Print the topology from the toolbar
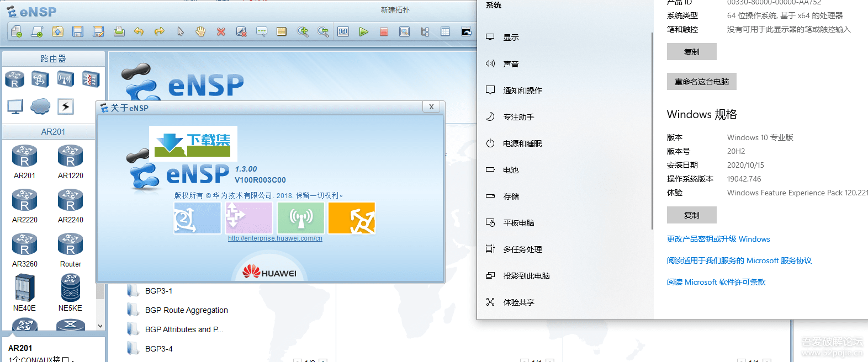Screen dimensions: 868x362 coord(119,31)
